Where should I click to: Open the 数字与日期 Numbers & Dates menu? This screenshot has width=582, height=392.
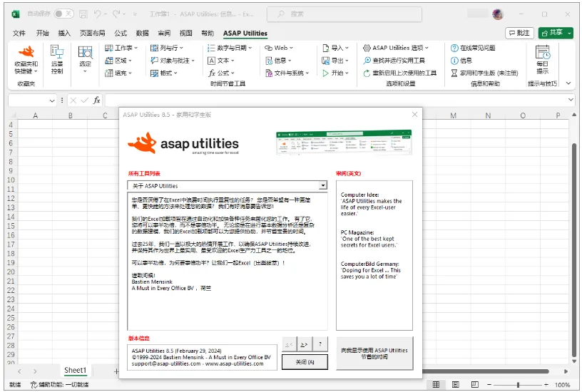(x=230, y=48)
